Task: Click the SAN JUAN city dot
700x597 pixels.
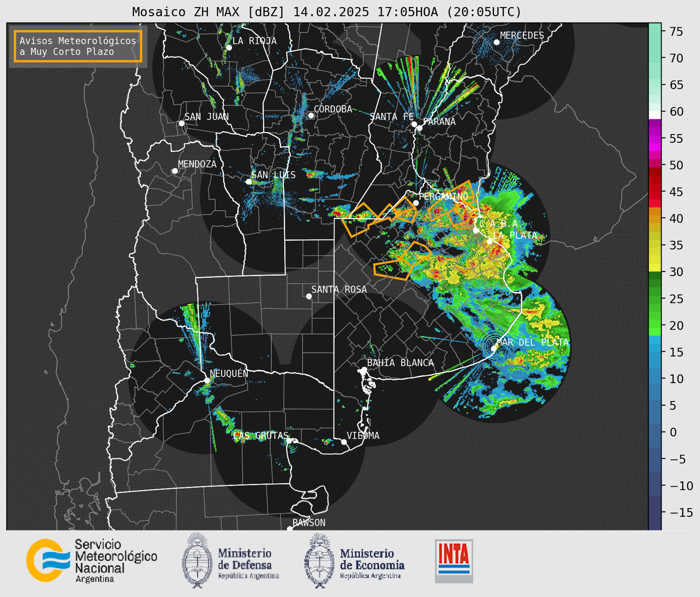Action: pos(181,123)
